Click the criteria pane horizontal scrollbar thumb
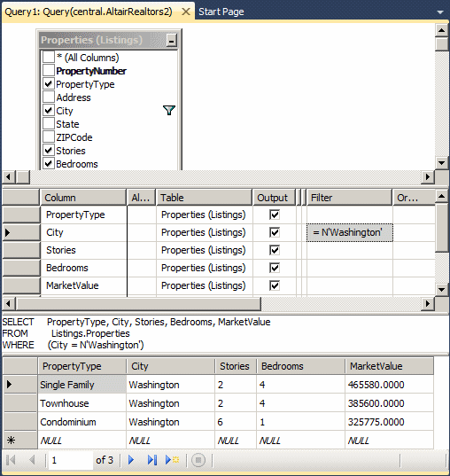This screenshot has width=450, height=476. point(139,303)
